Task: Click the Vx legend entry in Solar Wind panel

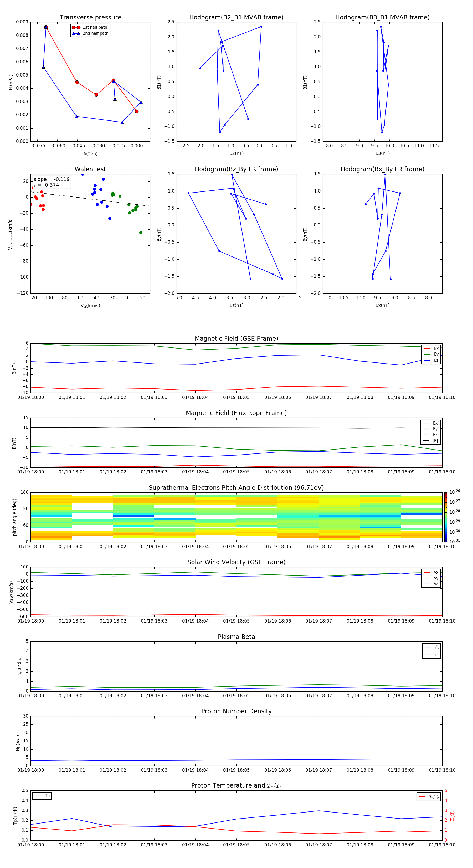Action: tap(431, 572)
